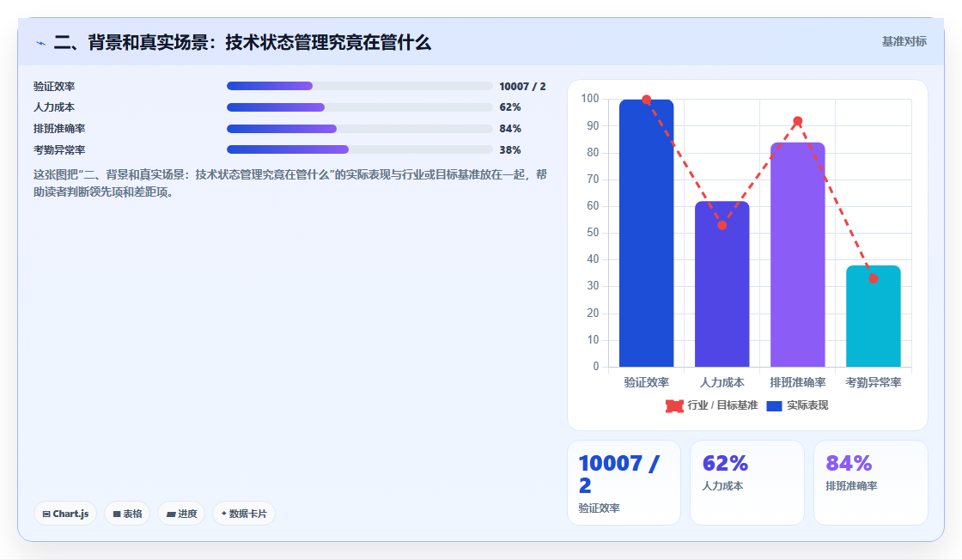Screen dimensions: 962x560
Task: Click the indigo 人力成本 chart bar
Action: pyautogui.click(x=722, y=284)
